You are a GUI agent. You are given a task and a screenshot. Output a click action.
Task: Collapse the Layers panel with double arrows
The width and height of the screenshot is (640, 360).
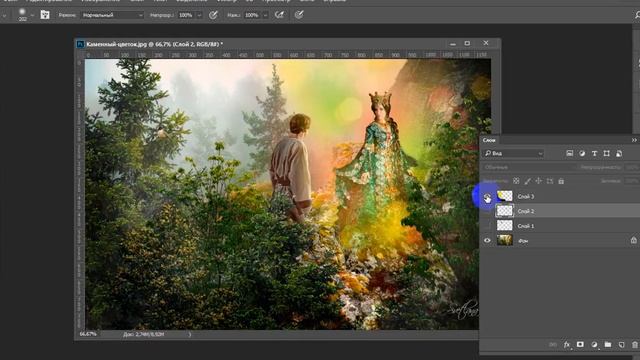(x=634, y=140)
